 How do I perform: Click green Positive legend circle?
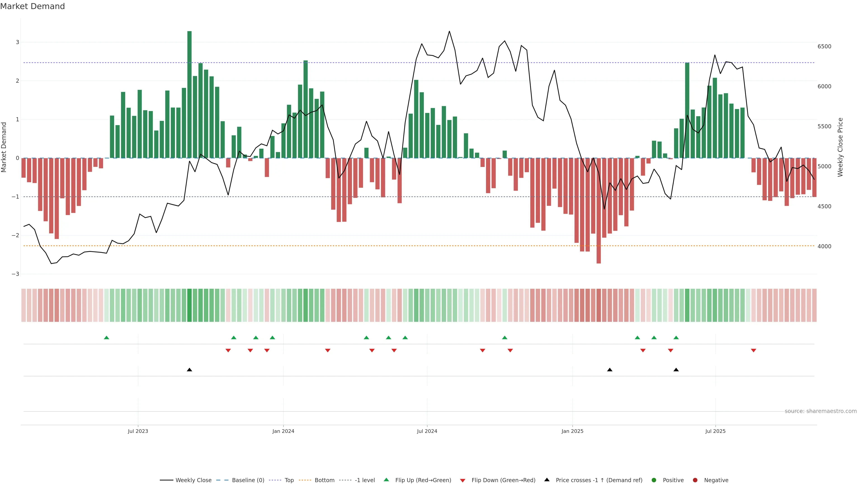654,480
